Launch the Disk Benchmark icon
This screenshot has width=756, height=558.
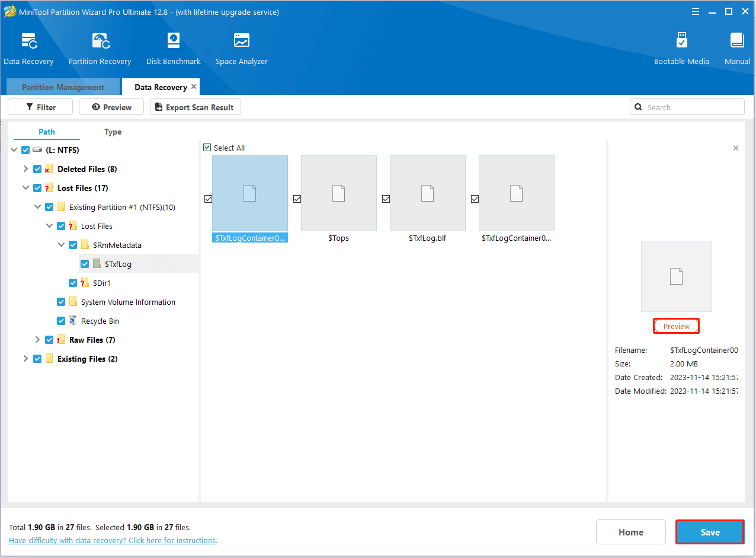[x=173, y=41]
